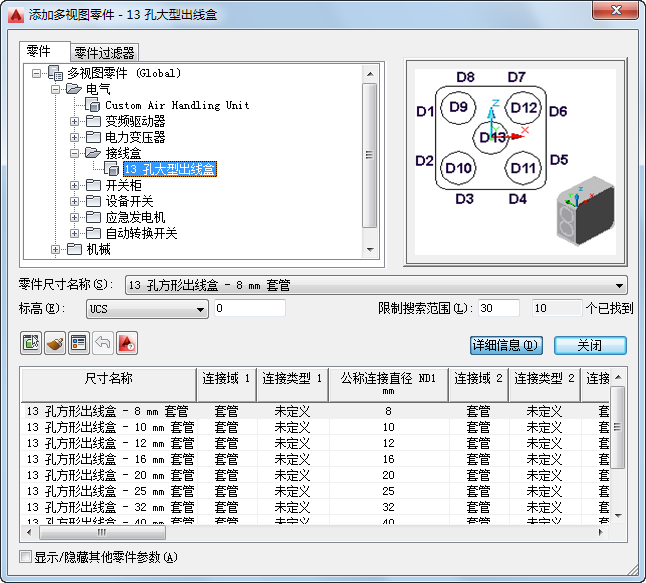Click the D13 connector in preview diagram
The width and height of the screenshot is (646, 583).
[491, 138]
